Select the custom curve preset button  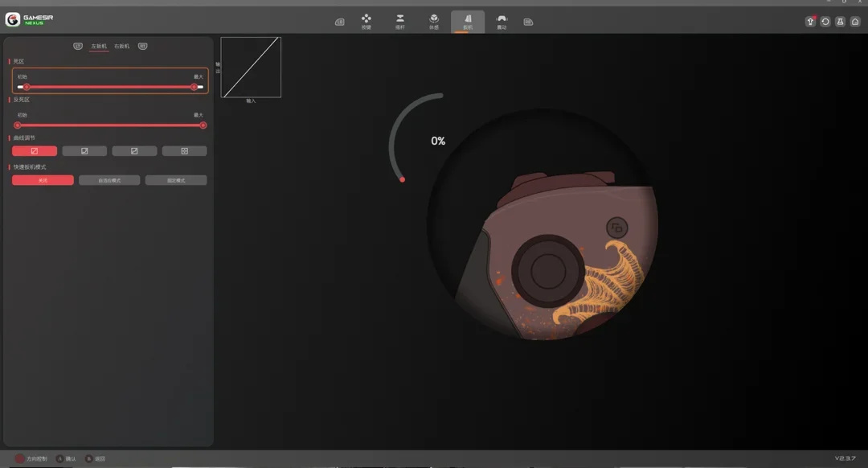tap(184, 150)
